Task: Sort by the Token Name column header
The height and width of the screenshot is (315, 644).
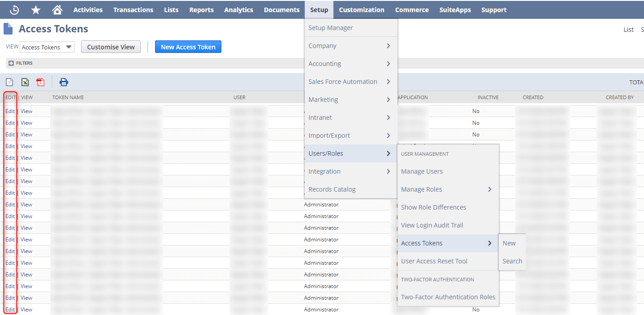Action: click(x=68, y=97)
